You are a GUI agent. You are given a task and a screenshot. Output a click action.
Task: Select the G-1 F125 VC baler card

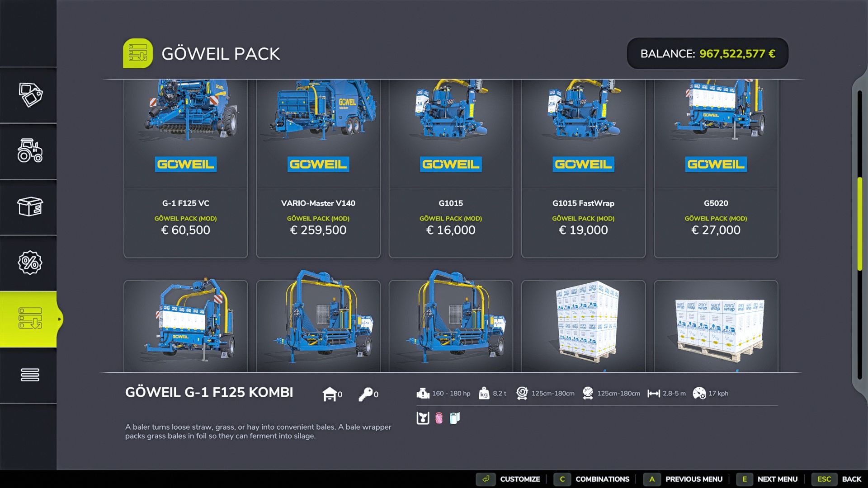185,169
